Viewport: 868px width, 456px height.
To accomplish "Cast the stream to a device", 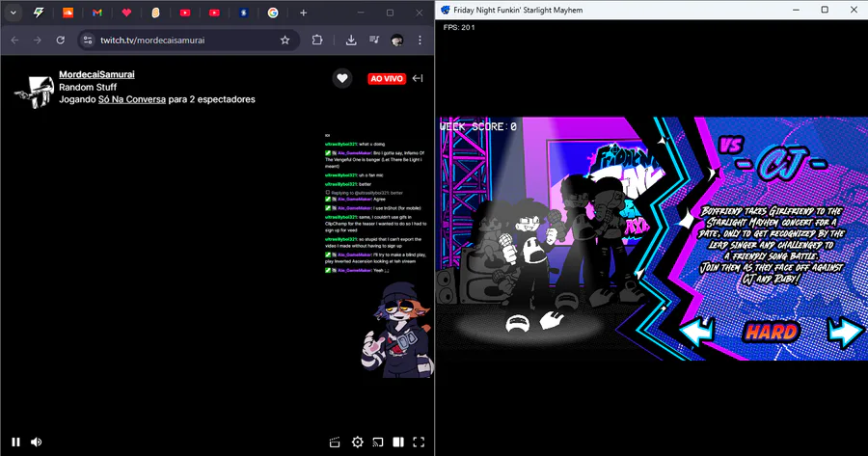I will click(x=377, y=442).
